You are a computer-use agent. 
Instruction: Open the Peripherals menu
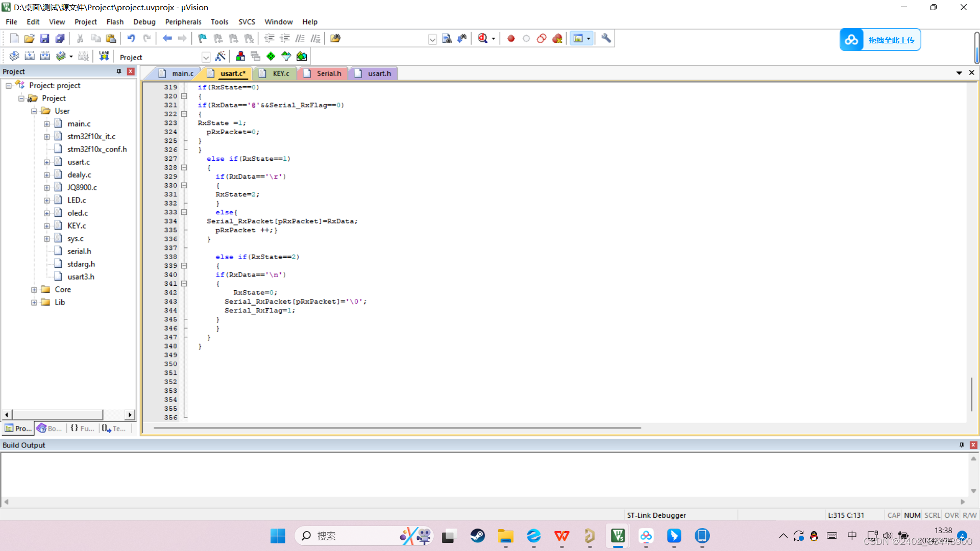183,22
